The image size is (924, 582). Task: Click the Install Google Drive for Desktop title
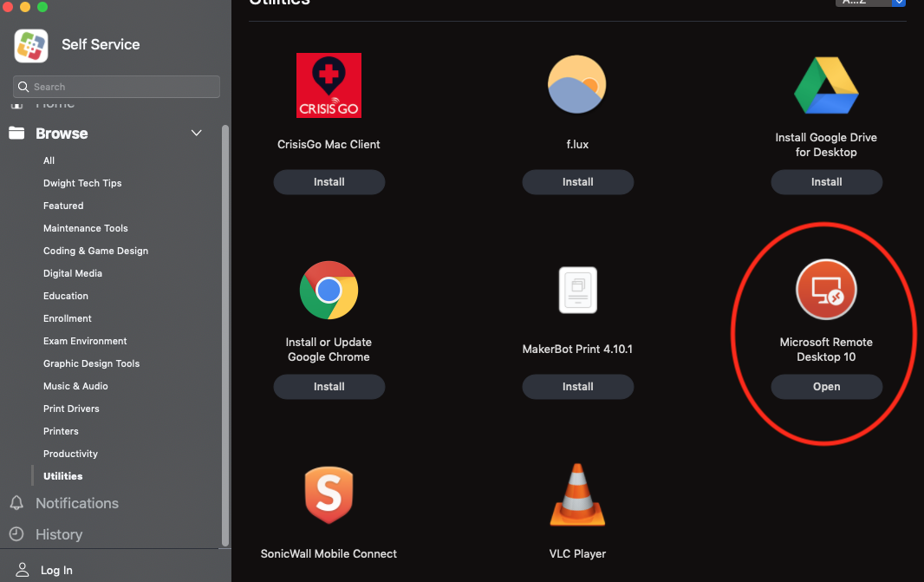826,145
